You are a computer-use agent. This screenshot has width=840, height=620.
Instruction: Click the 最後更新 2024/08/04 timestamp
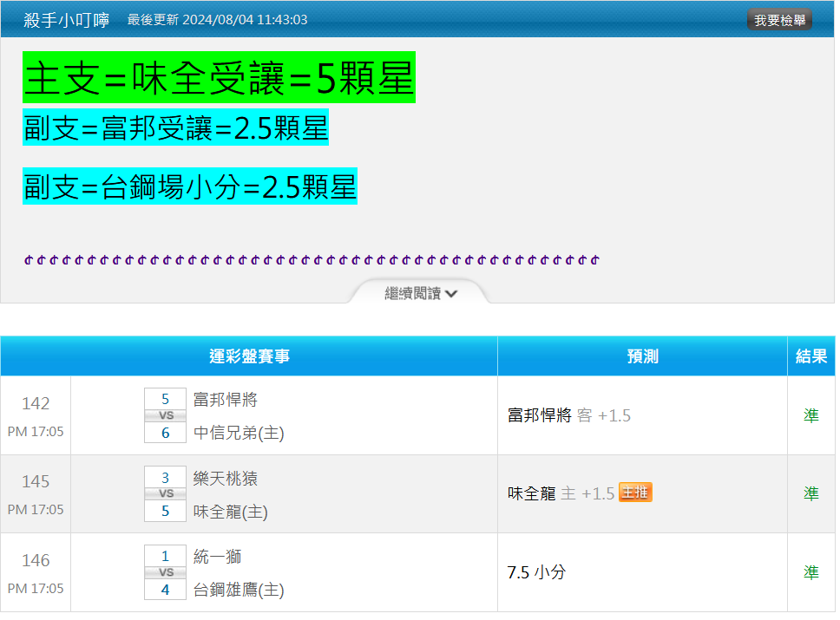[x=217, y=20]
